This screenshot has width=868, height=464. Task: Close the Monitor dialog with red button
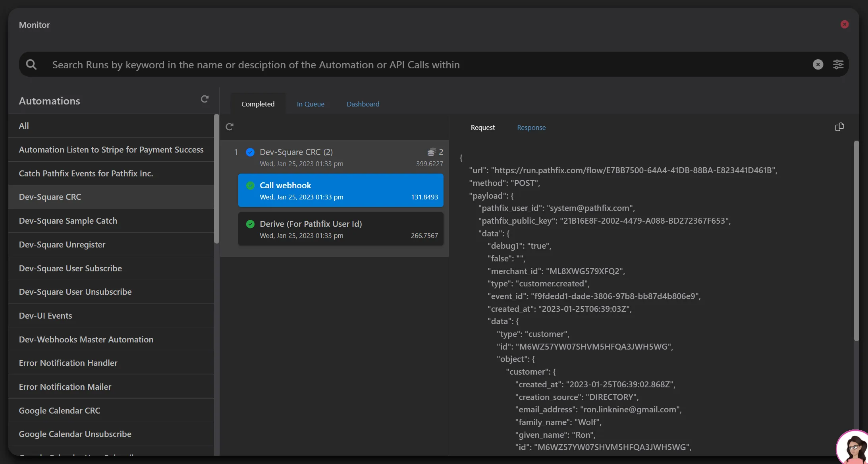click(x=845, y=24)
